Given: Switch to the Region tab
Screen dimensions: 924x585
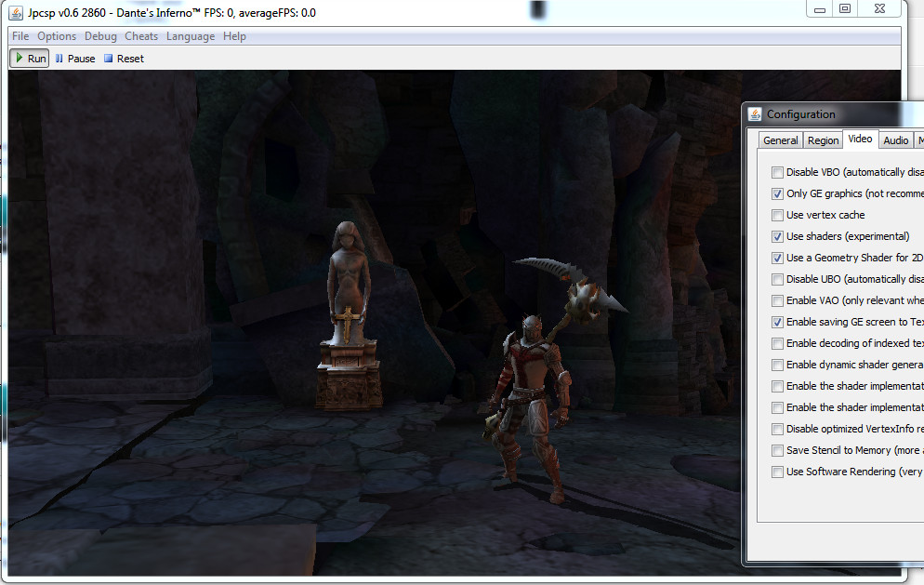Looking at the screenshot, I should [x=823, y=140].
